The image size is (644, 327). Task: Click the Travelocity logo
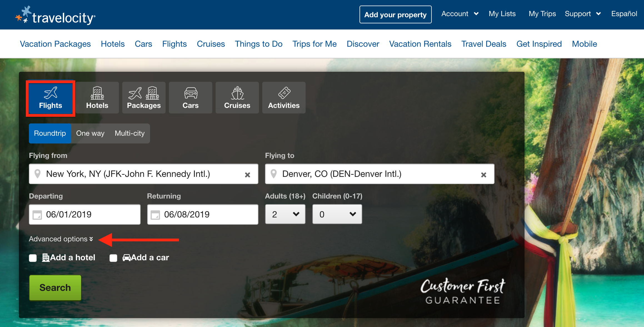pyautogui.click(x=55, y=15)
